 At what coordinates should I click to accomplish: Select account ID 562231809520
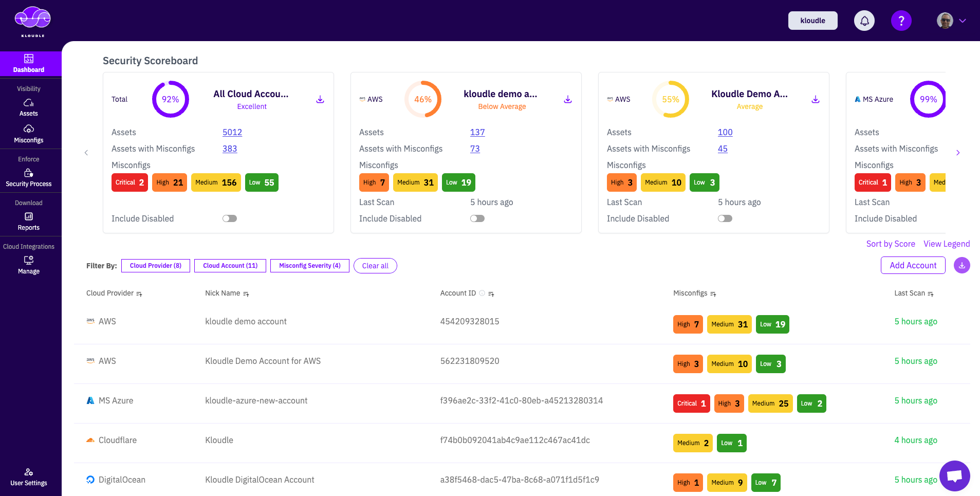[470, 361]
